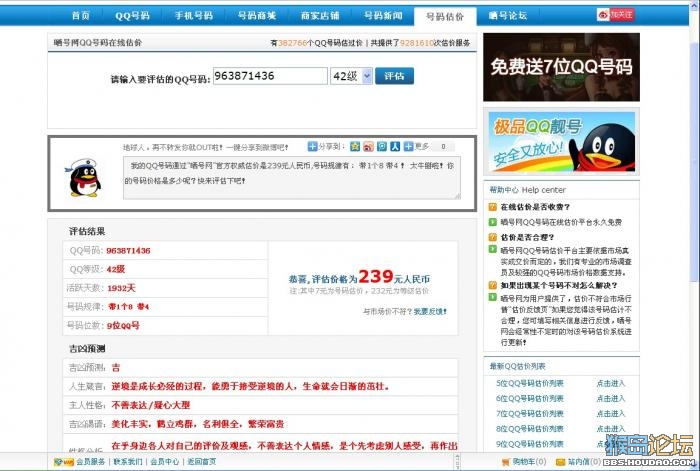Image resolution: width=700 pixels, height=471 pixels.
Task: Click the 我要反馈 feedback link
Action: pyautogui.click(x=430, y=311)
